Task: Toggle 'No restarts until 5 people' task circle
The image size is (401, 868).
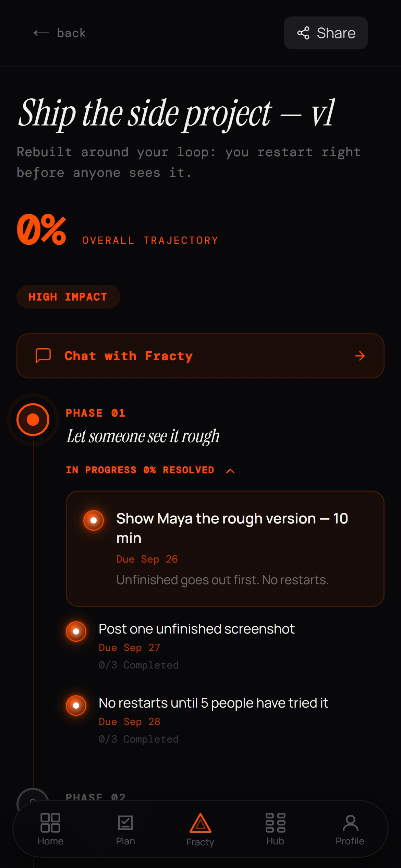Action: [76, 705]
